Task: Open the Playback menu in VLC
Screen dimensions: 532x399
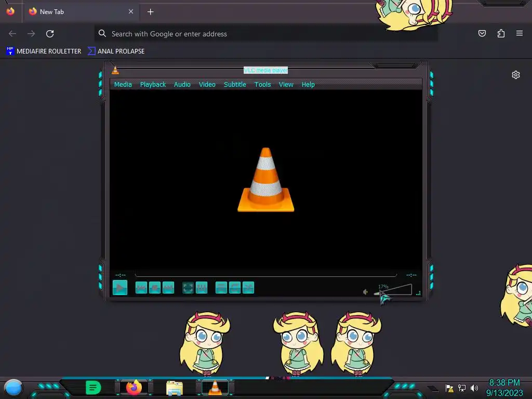Action: pyautogui.click(x=153, y=85)
